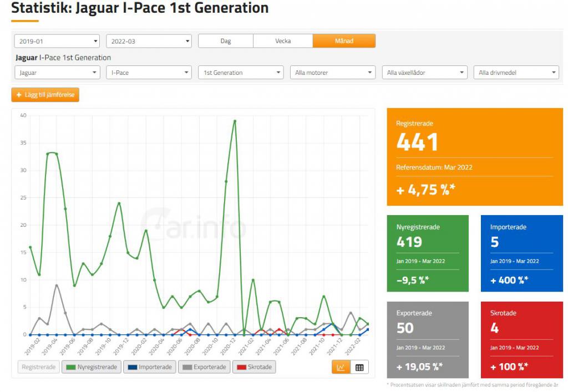Click the Lägg till jämförelse button
Viewport: 568px width, 392px height.
pos(45,95)
